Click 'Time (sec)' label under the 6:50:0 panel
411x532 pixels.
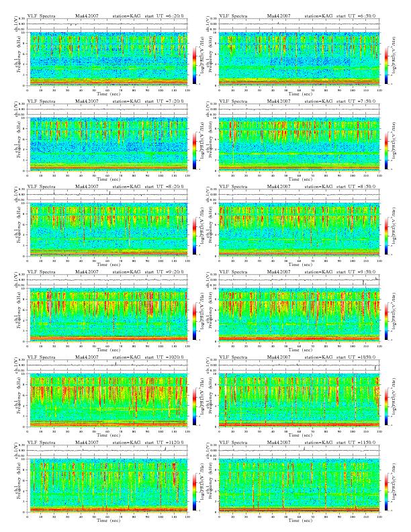300,93
